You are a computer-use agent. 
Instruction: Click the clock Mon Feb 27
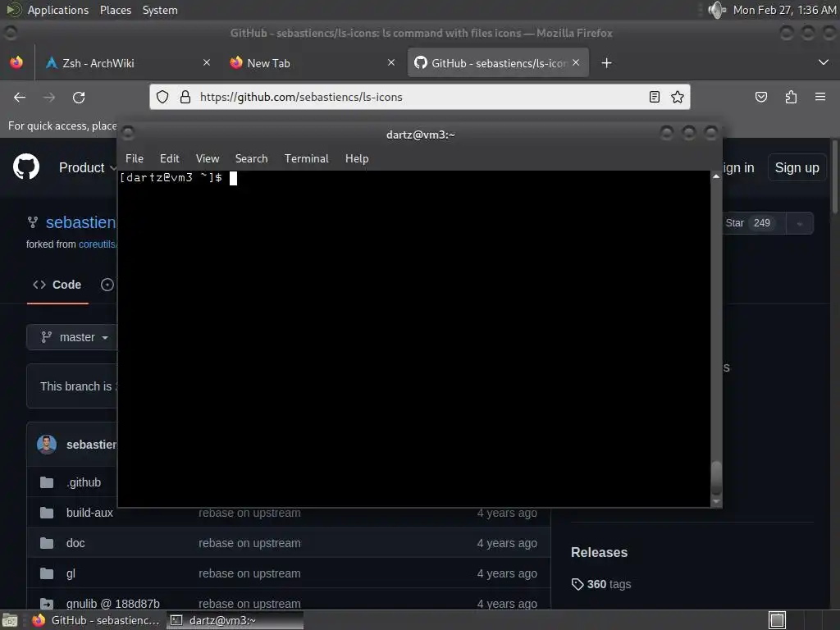click(784, 10)
